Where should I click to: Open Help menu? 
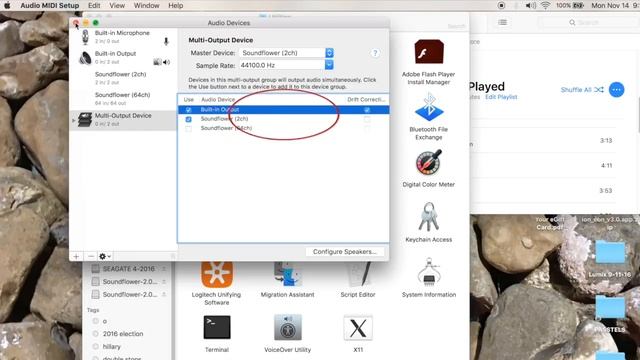[x=176, y=6]
